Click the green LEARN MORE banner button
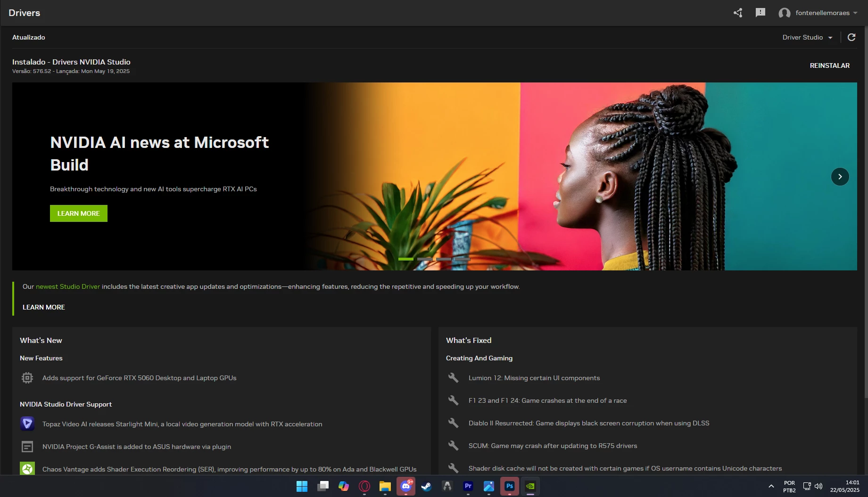The image size is (868, 497). pyautogui.click(x=79, y=213)
